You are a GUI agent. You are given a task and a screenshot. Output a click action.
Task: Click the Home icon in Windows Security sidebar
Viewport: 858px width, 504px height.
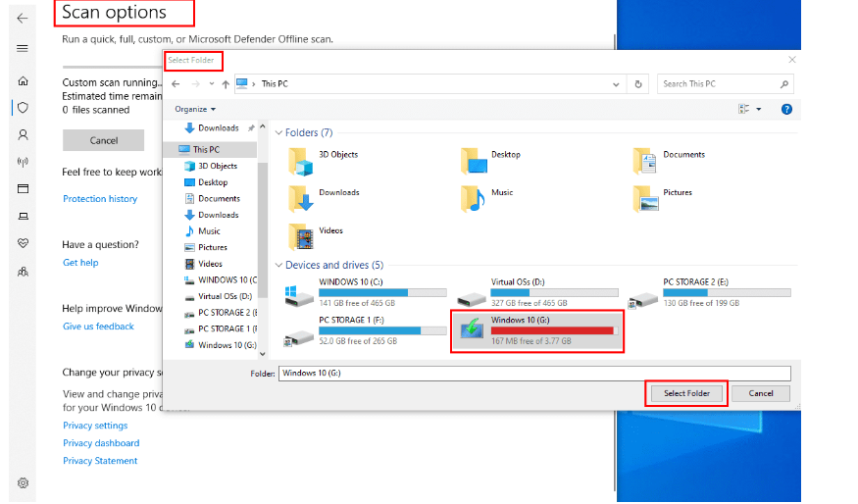(23, 81)
